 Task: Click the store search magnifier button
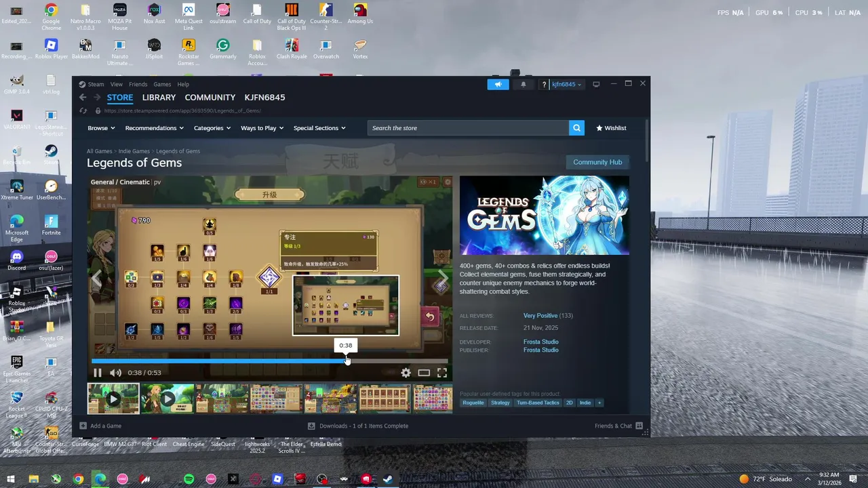pyautogui.click(x=576, y=128)
